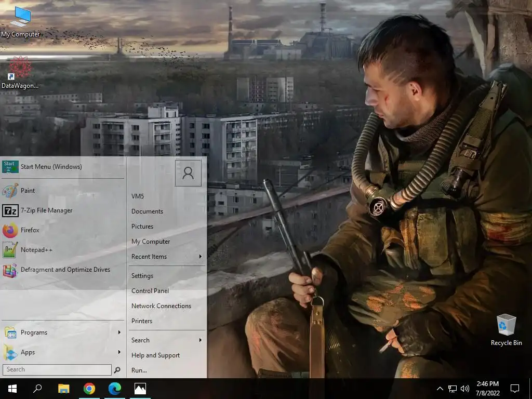Screen dimensions: 532x399
Task: Launch Firefox from the start menu
Action: click(10, 230)
